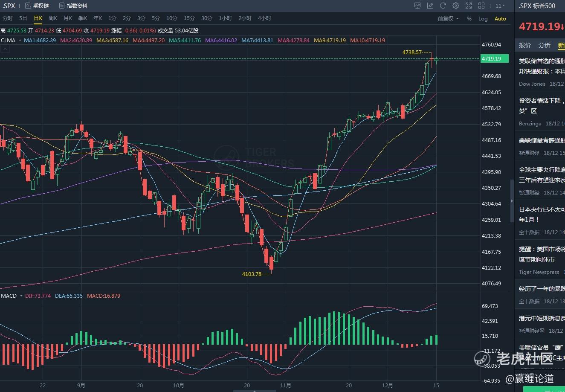The image size is (565, 392).
Task: Click the 4103.78 low price marker
Action: click(x=252, y=274)
